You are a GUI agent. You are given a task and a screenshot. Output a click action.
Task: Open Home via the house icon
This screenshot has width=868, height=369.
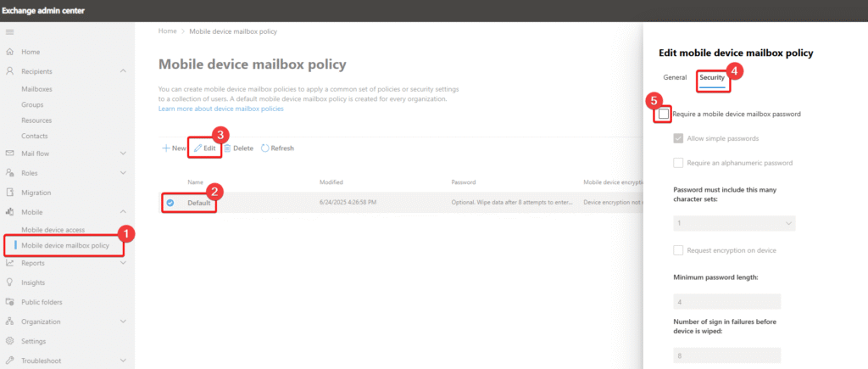[x=9, y=53]
